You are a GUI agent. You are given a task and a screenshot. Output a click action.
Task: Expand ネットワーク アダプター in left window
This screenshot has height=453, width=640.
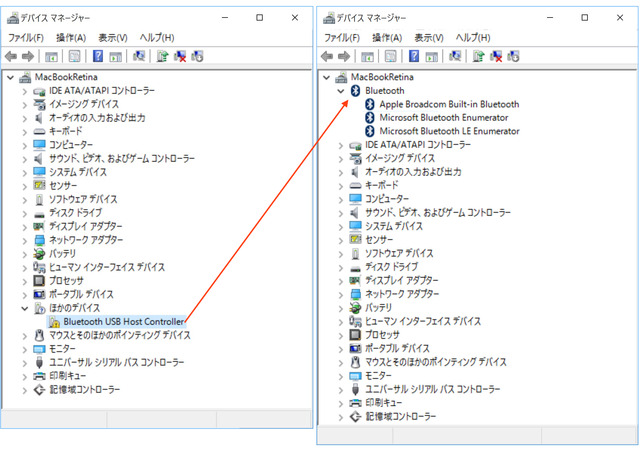click(x=25, y=240)
